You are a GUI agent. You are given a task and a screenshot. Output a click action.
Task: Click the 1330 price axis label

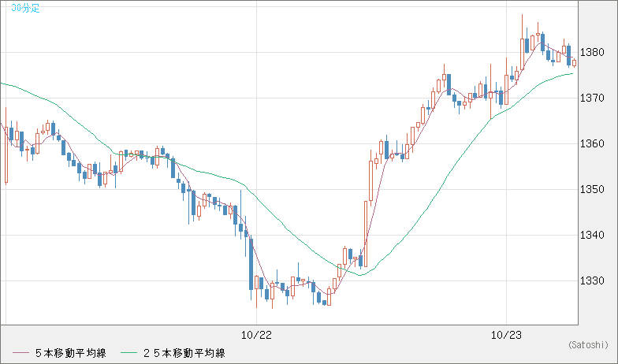point(592,280)
